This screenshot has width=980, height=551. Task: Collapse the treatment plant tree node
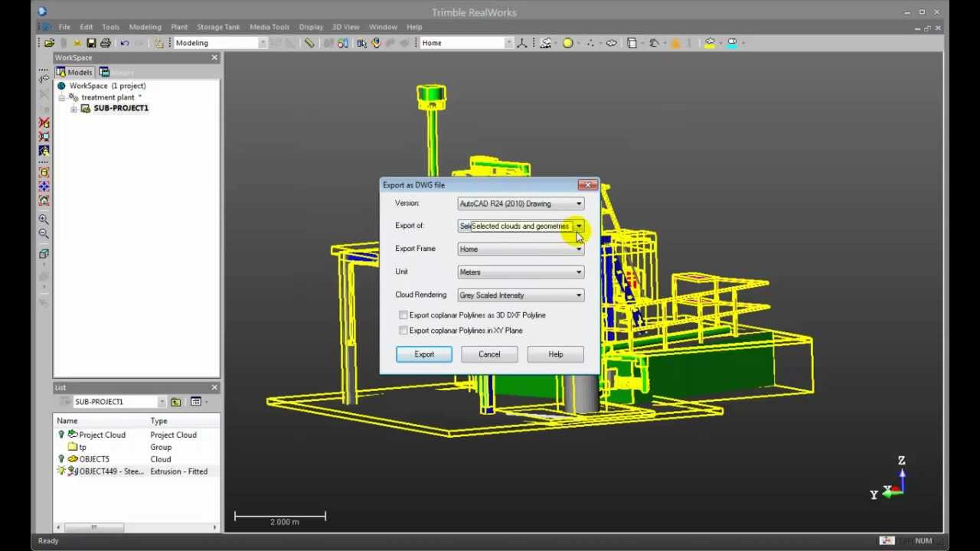click(62, 98)
